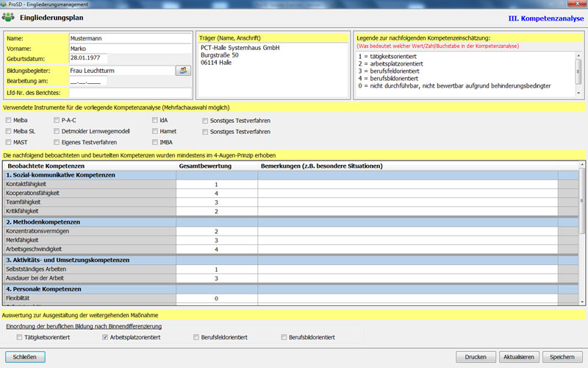Image resolution: width=588 pixels, height=368 pixels.
Task: Toggle the Eigenes Testverfahren checkbox
Action: 57,142
